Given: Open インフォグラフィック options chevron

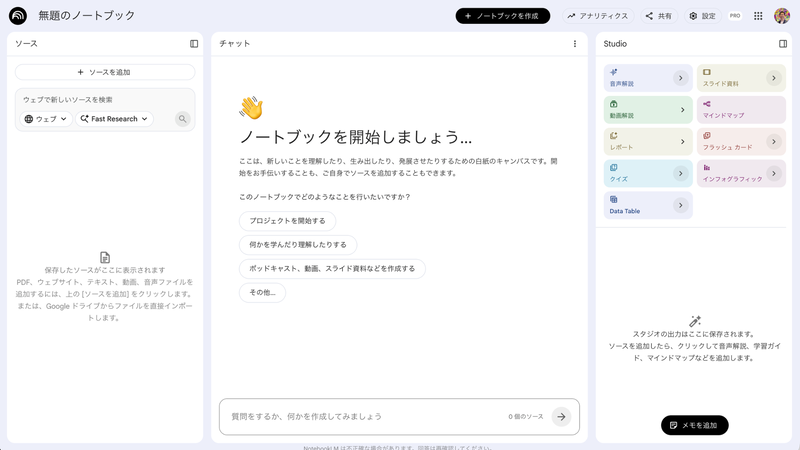Looking at the screenshot, I should tap(773, 173).
